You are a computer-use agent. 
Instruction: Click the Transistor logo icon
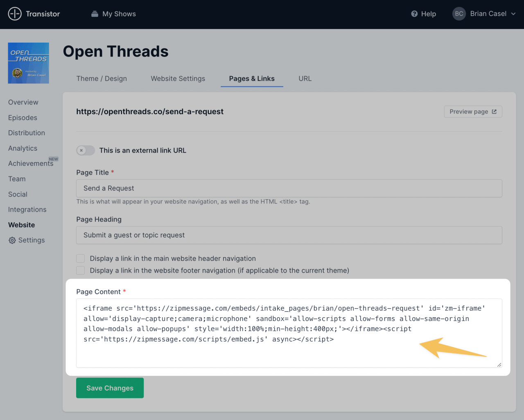15,14
